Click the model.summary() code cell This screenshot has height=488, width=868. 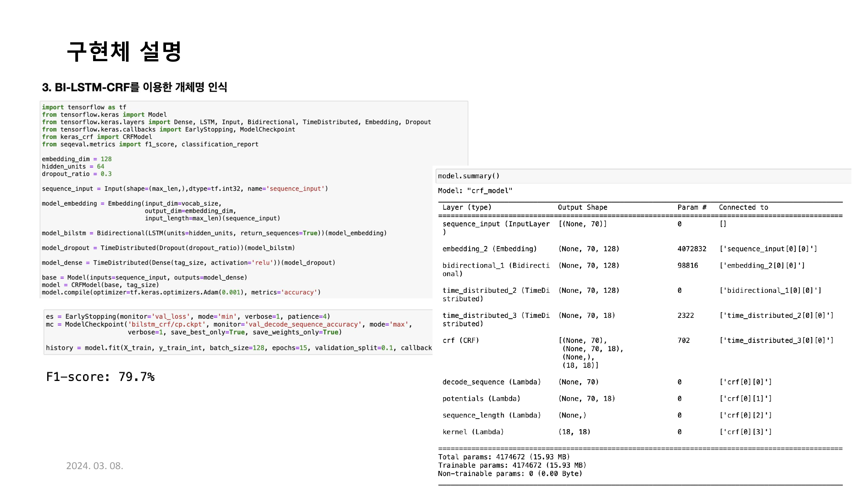468,176
